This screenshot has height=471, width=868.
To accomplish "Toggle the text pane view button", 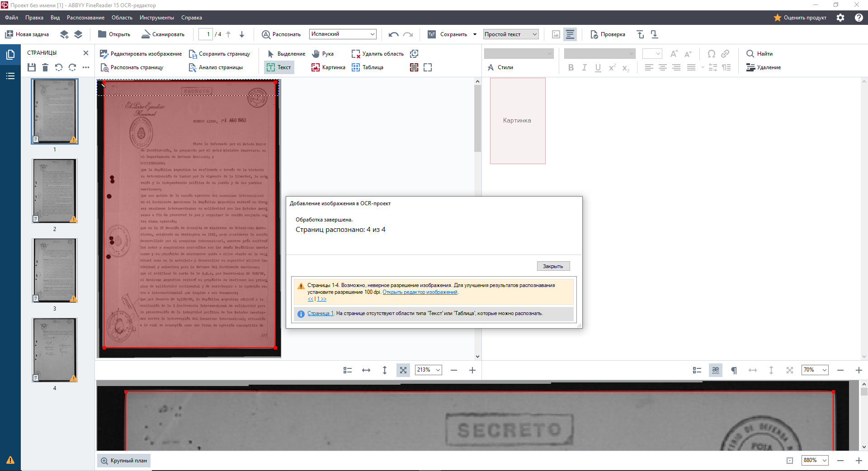I will tap(570, 34).
